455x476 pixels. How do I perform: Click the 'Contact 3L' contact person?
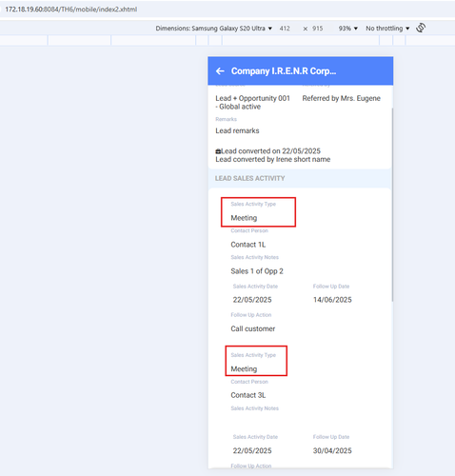coord(248,395)
